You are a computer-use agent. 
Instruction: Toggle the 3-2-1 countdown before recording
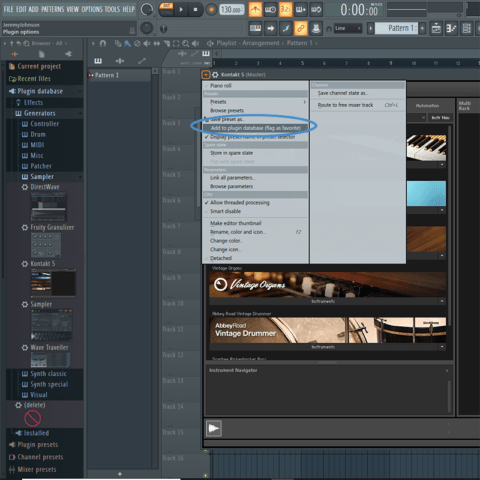tap(286, 10)
